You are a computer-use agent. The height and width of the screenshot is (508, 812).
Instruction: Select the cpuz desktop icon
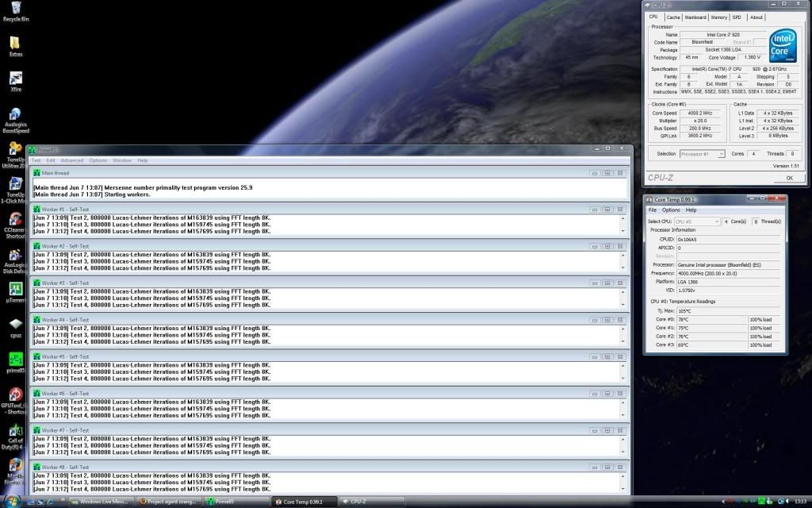coord(16,328)
